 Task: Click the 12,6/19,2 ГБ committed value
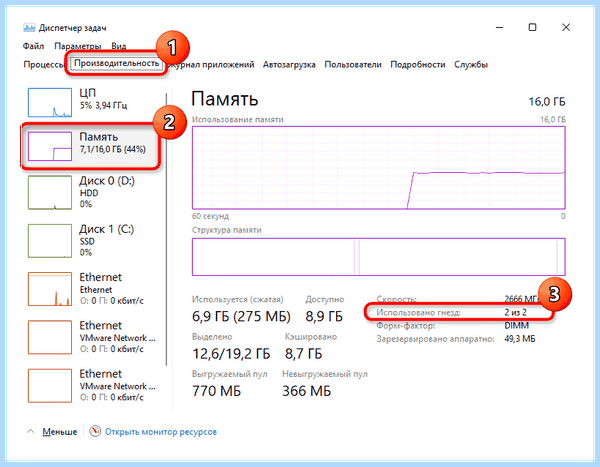231,354
